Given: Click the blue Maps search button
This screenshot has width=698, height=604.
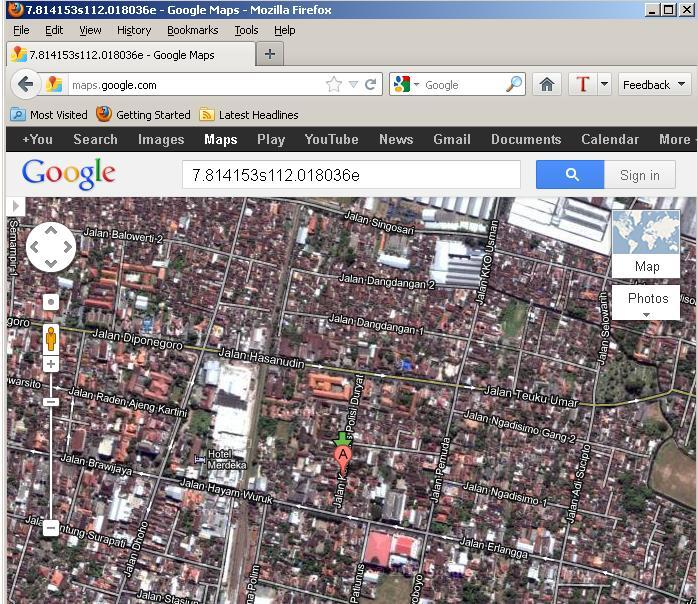Looking at the screenshot, I should (x=570, y=174).
